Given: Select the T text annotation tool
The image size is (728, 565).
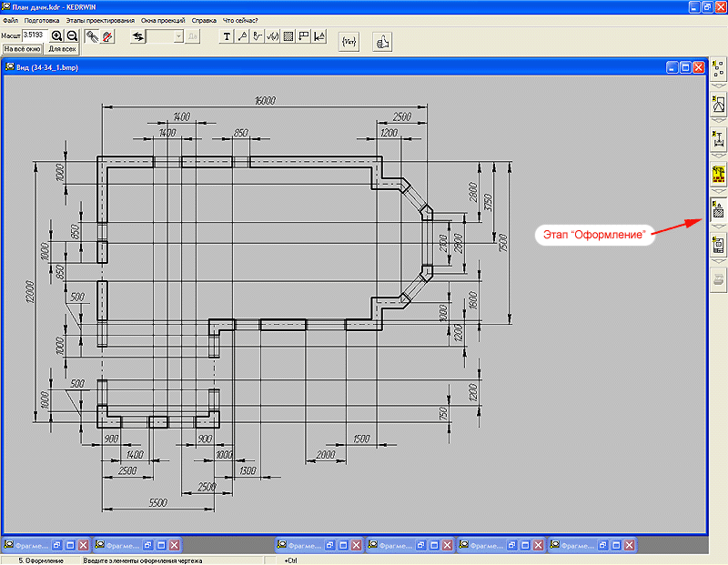Looking at the screenshot, I should (x=227, y=36).
